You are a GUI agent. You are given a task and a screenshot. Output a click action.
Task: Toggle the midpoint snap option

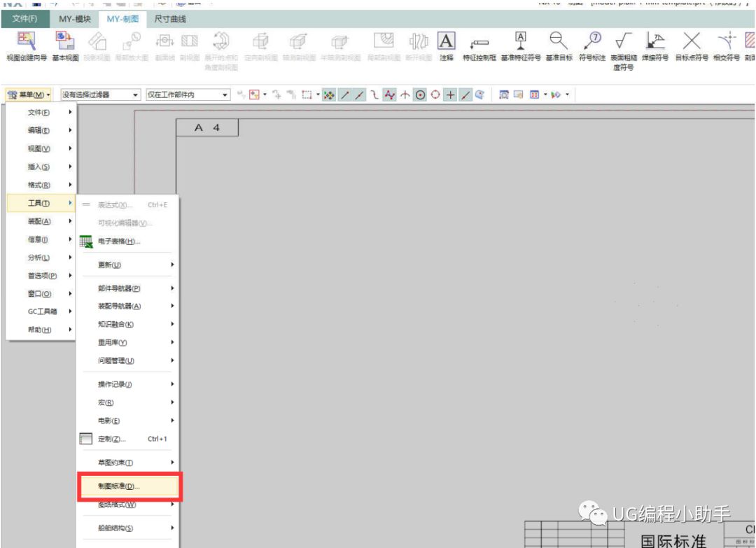tap(360, 95)
